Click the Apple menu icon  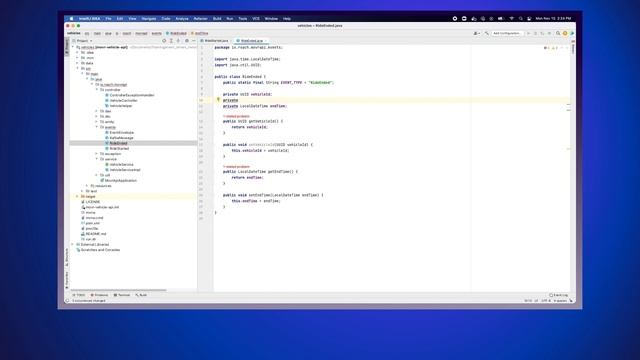click(71, 18)
